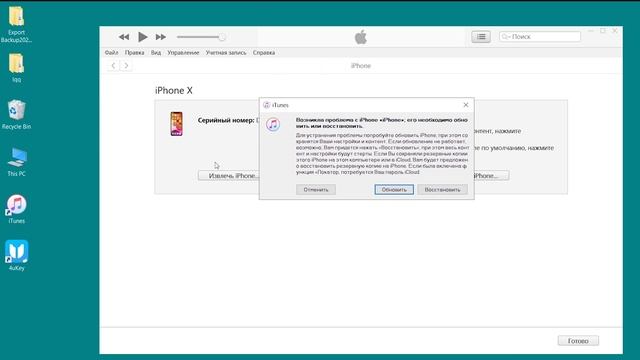Image resolution: width=640 pixels, height=360 pixels.
Task: Click the Восстановить button in dialog
Action: [442, 189]
